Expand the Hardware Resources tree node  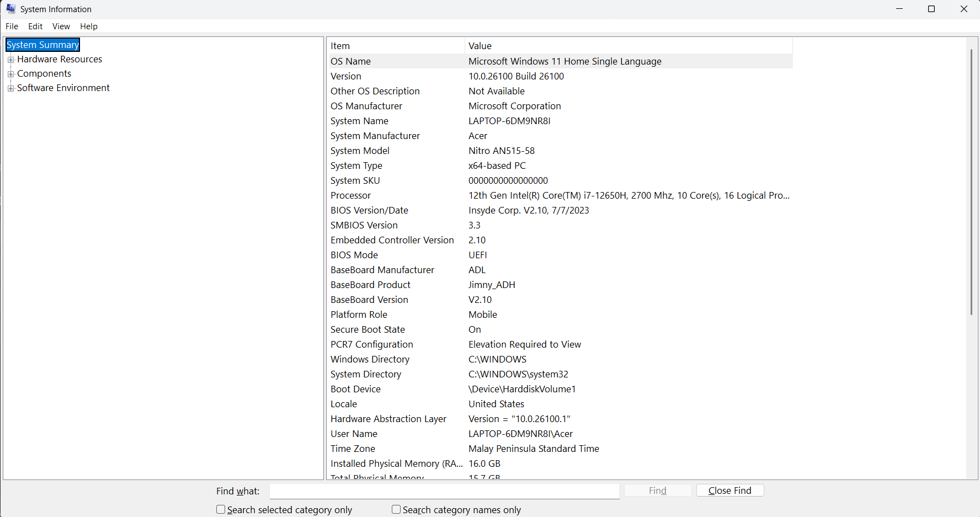pyautogui.click(x=10, y=60)
